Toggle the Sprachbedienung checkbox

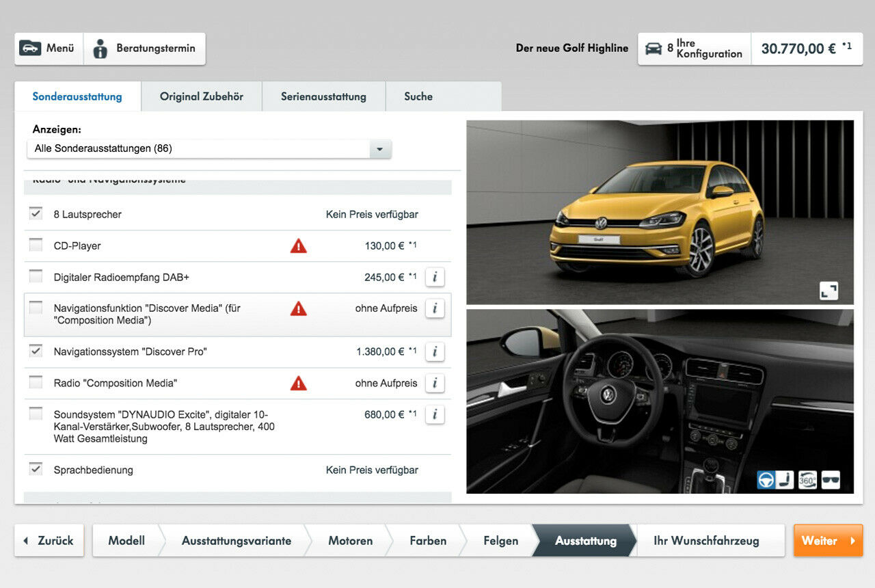[x=36, y=469]
